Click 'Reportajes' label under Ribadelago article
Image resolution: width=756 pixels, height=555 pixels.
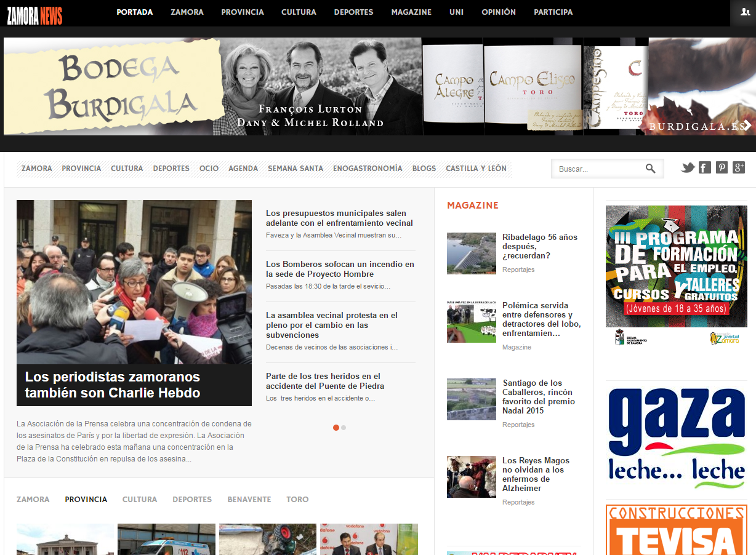click(x=518, y=270)
